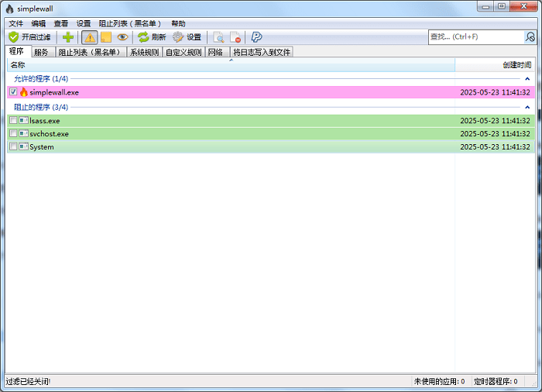Uncheck the simplewall.exe checkbox
The height and width of the screenshot is (392, 542).
[13, 92]
